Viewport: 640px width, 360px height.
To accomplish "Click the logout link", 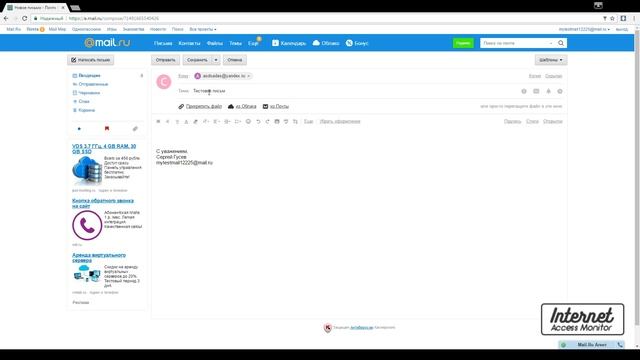I will click(x=622, y=29).
